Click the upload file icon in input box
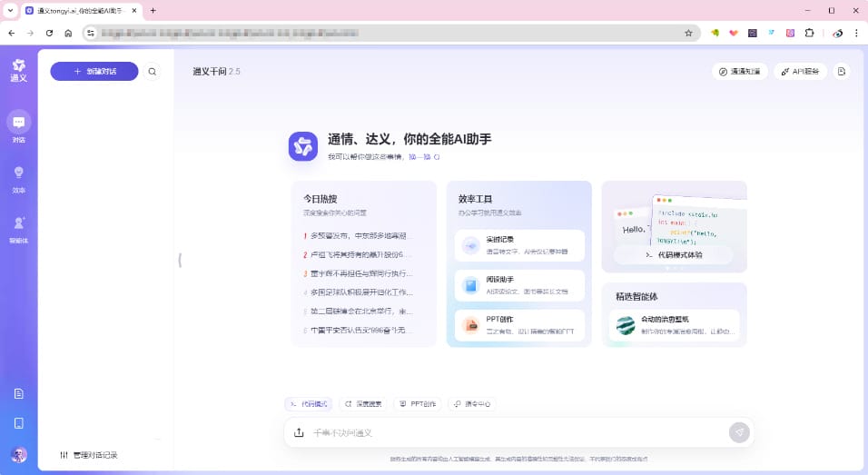This screenshot has height=475, width=868. pyautogui.click(x=299, y=432)
